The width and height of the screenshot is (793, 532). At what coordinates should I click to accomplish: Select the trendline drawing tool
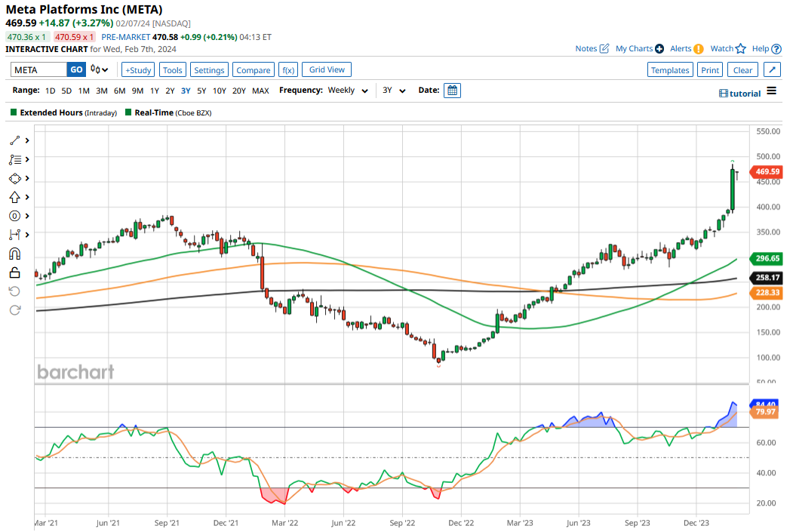click(x=14, y=140)
